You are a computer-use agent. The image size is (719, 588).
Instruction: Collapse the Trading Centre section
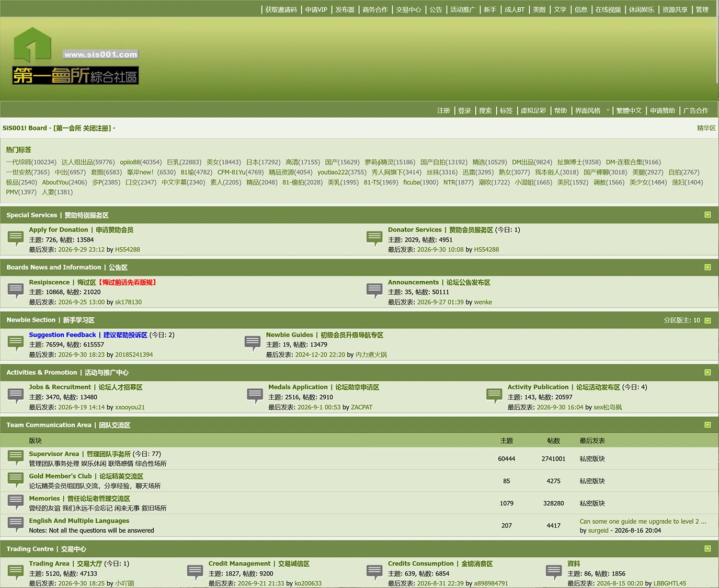(707, 549)
